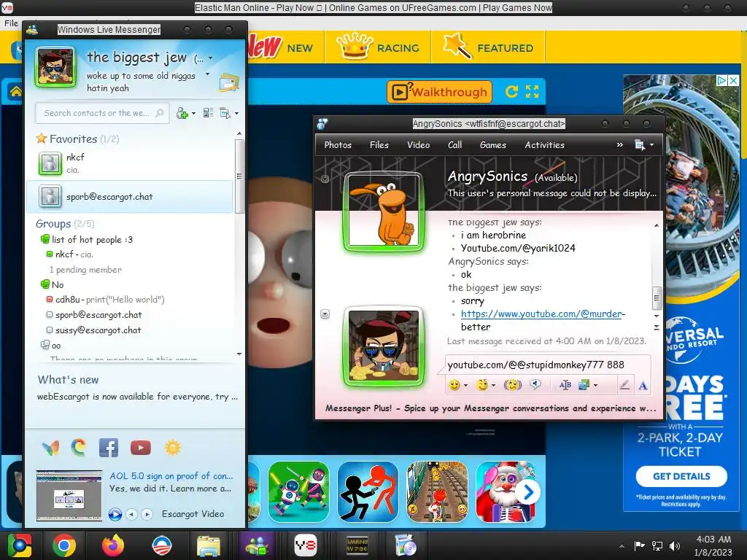Viewport: 747px width, 560px height.
Task: Open the personal message dropdown arrow
Action: pyautogui.click(x=207, y=75)
